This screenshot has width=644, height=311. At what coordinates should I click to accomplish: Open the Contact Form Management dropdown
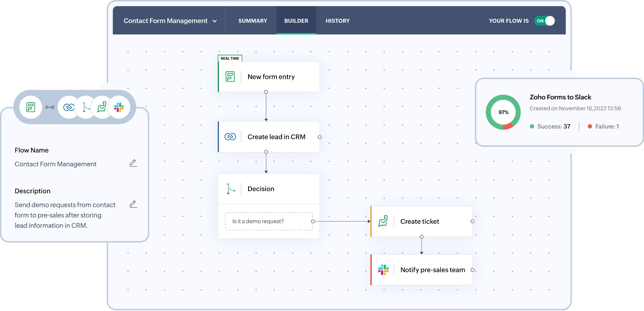(215, 21)
